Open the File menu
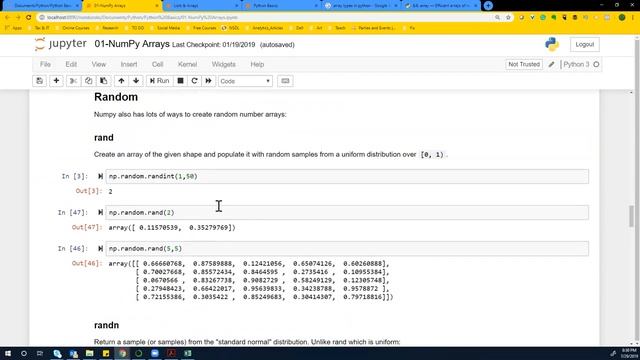This screenshot has width=640, height=360. pos(45,64)
